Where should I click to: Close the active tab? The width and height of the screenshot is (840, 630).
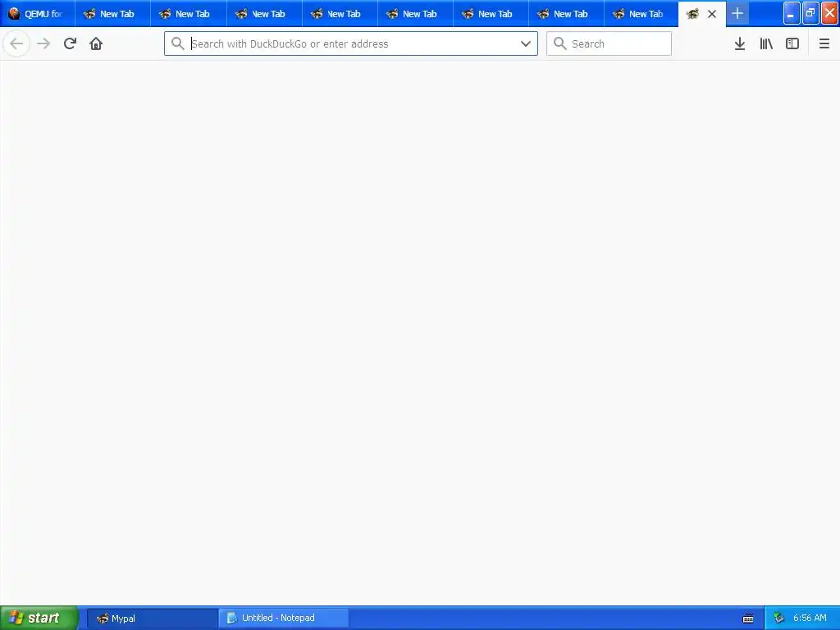point(712,14)
